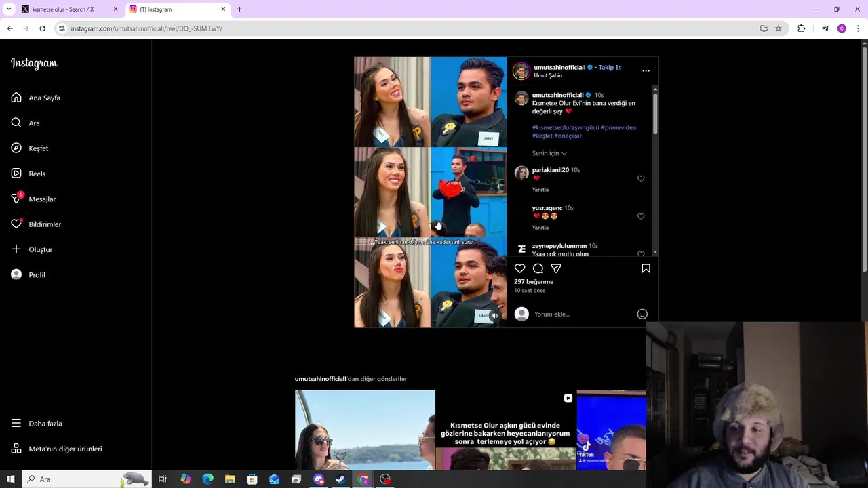Open Steam from taskbar
The height and width of the screenshot is (488, 868).
(340, 479)
